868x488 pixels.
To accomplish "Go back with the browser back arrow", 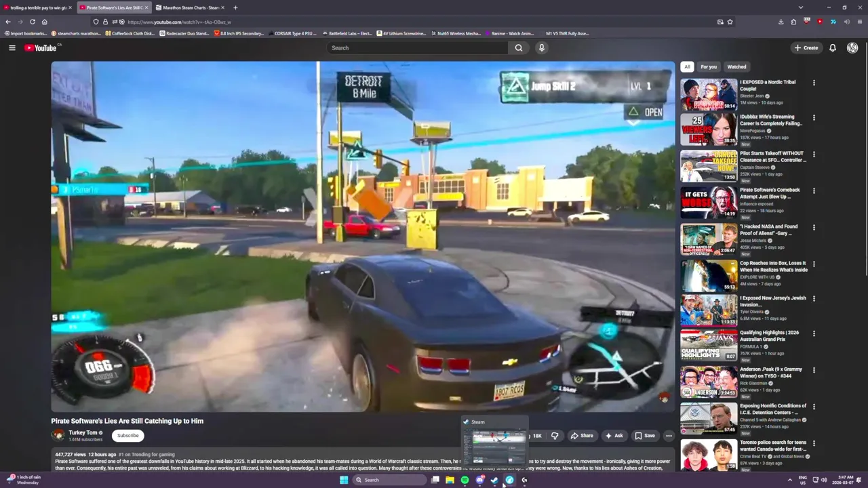I will 8,22.
